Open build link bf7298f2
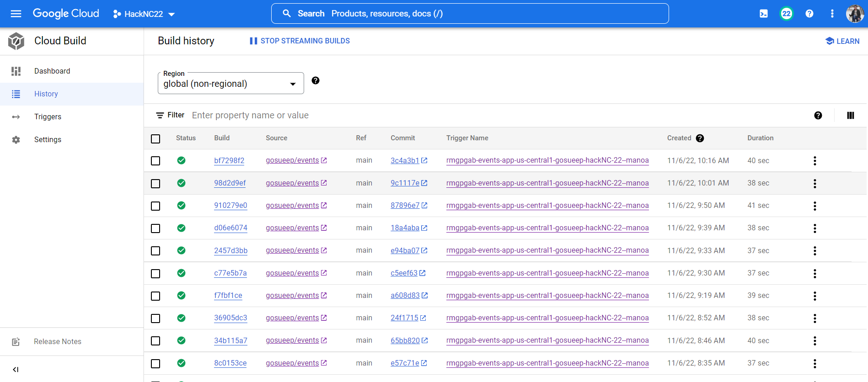Image resolution: width=868 pixels, height=382 pixels. pyautogui.click(x=229, y=161)
